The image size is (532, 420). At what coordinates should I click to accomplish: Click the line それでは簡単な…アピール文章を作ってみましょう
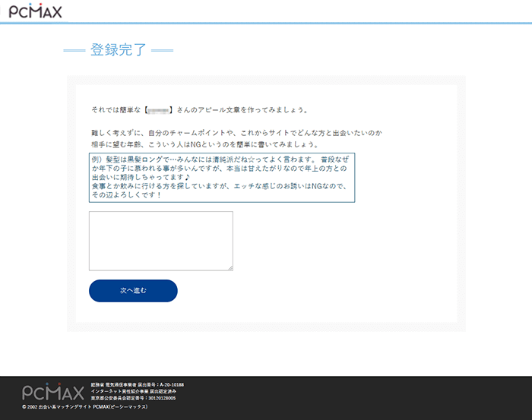point(199,110)
